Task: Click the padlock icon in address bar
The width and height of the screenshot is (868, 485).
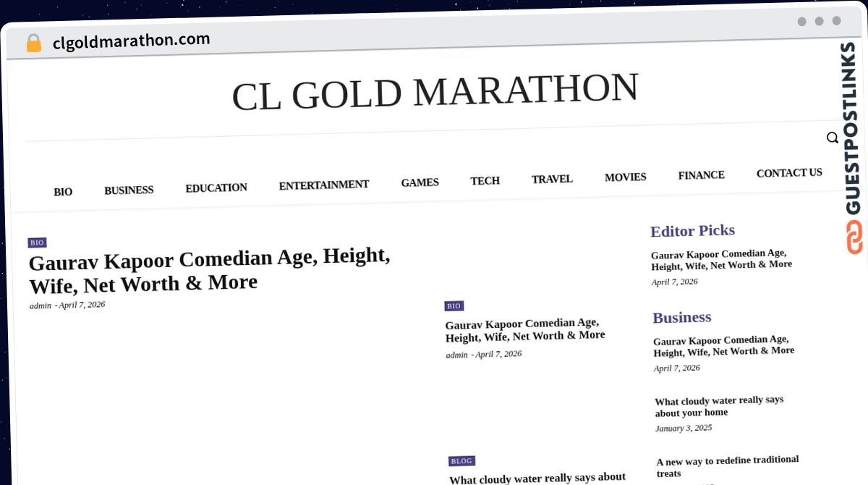Action: (33, 43)
